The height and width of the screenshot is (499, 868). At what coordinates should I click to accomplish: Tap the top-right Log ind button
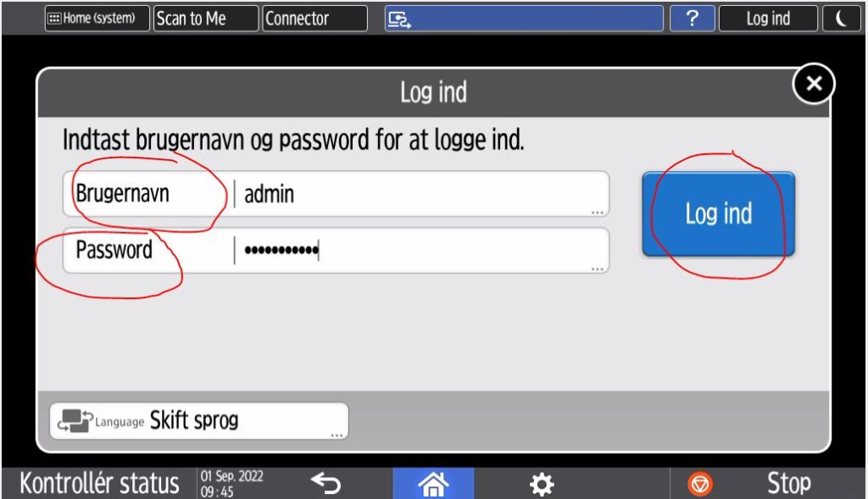[768, 19]
